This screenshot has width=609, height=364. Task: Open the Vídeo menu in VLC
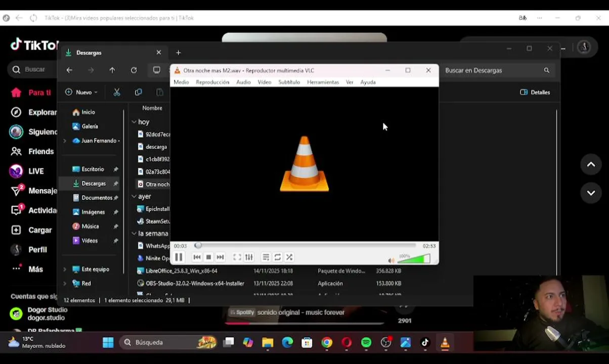pyautogui.click(x=265, y=82)
